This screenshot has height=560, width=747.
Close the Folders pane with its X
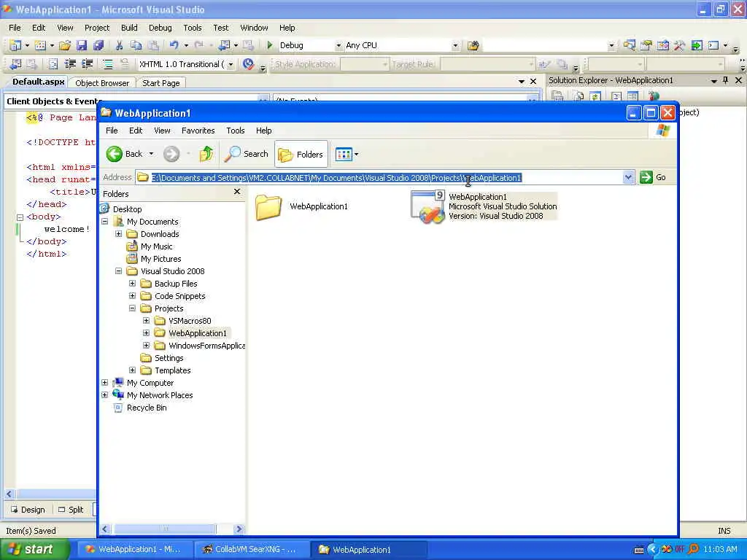tap(237, 192)
